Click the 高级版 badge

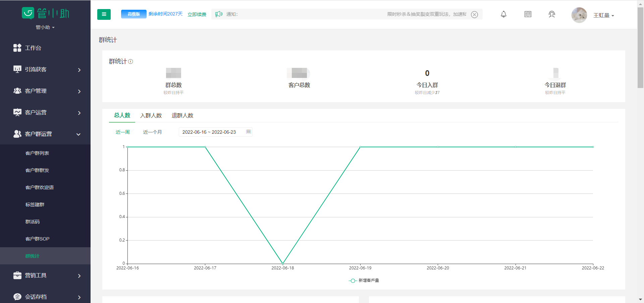[133, 14]
